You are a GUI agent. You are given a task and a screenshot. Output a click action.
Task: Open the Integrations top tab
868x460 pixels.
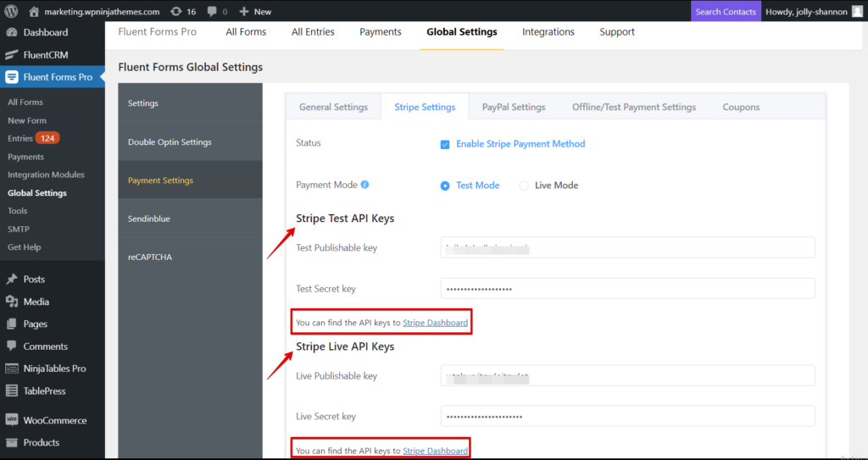point(548,32)
